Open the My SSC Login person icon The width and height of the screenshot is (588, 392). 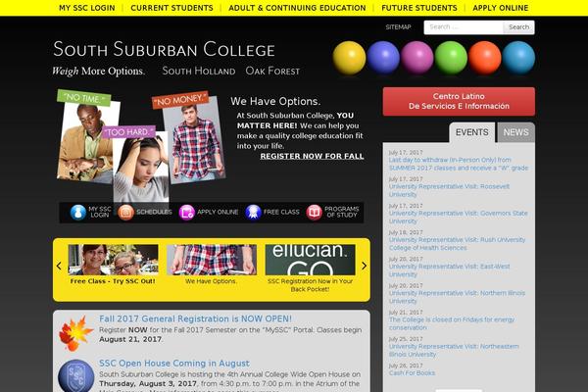pos(78,213)
